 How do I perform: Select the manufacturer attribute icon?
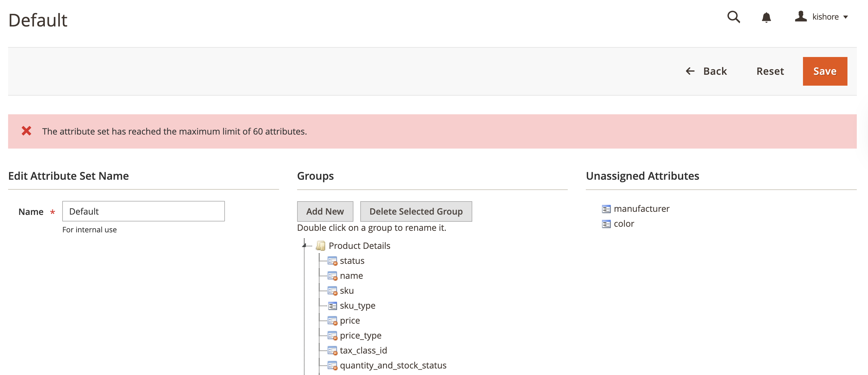tap(606, 209)
